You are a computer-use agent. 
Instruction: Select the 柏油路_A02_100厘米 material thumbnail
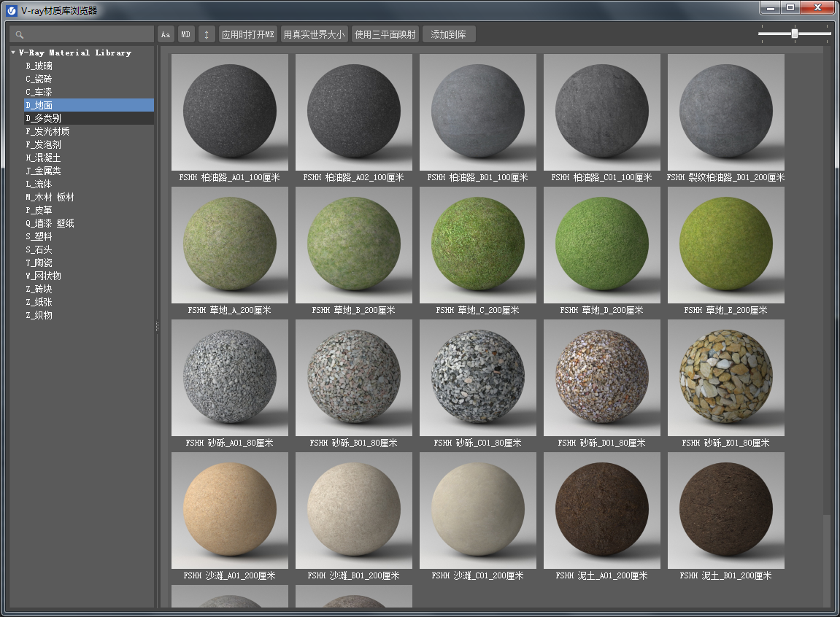(354, 112)
